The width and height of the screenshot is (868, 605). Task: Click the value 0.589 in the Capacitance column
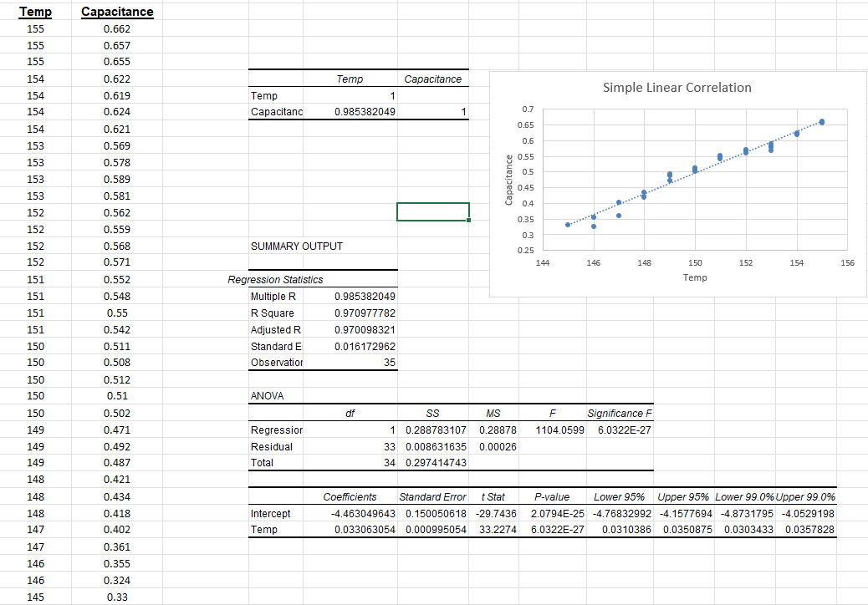tap(117, 179)
